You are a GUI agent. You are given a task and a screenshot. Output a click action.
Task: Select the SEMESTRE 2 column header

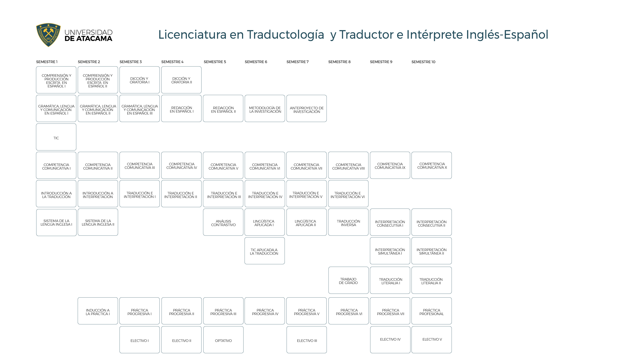[89, 62]
